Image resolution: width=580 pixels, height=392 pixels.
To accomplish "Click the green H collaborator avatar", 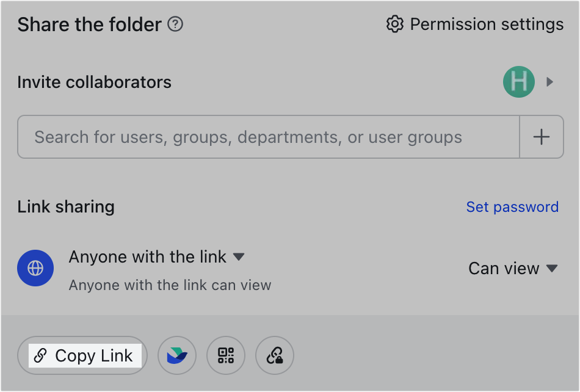I will 518,82.
